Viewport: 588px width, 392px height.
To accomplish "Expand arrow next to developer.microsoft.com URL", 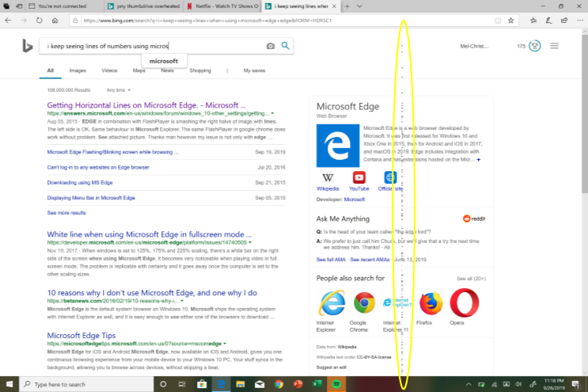I will pyautogui.click(x=250, y=242).
